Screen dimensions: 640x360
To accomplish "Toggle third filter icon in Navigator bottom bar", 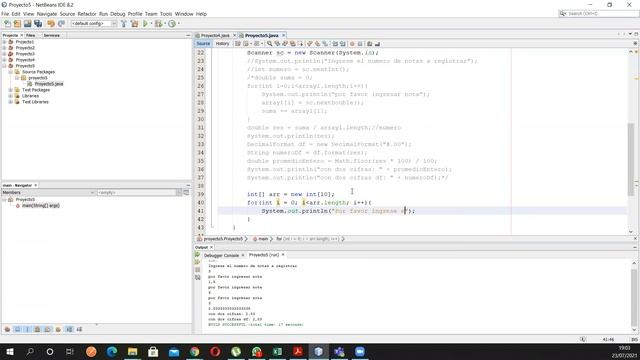I will (27, 329).
